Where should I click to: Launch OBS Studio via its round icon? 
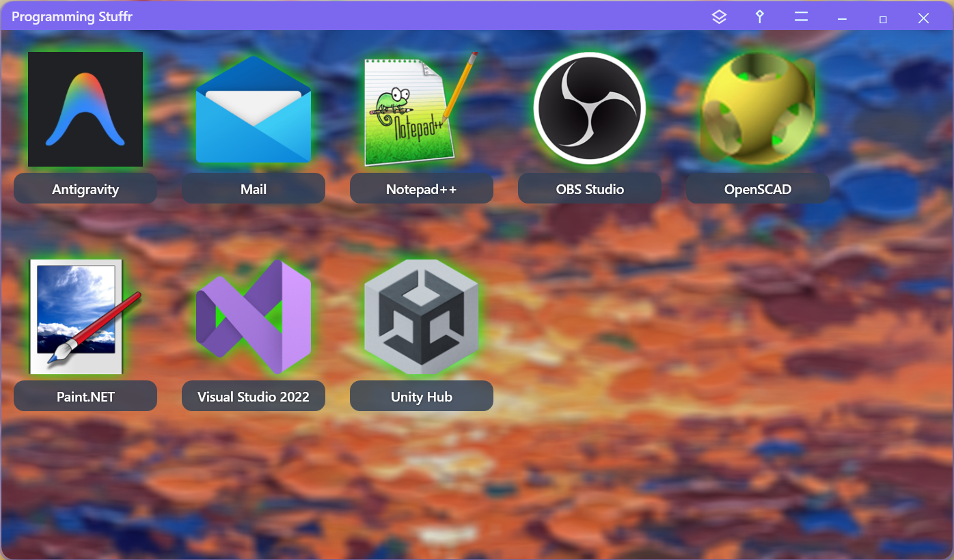point(589,109)
